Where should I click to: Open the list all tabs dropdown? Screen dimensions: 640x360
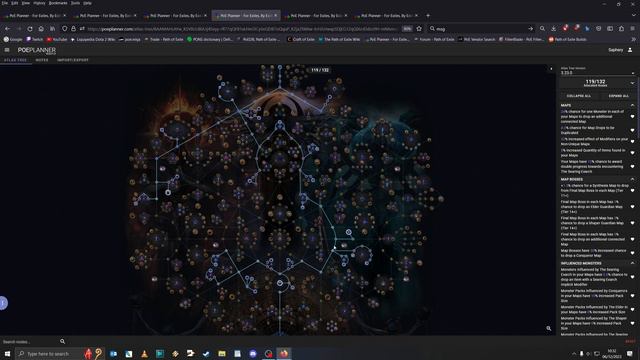[633, 16]
